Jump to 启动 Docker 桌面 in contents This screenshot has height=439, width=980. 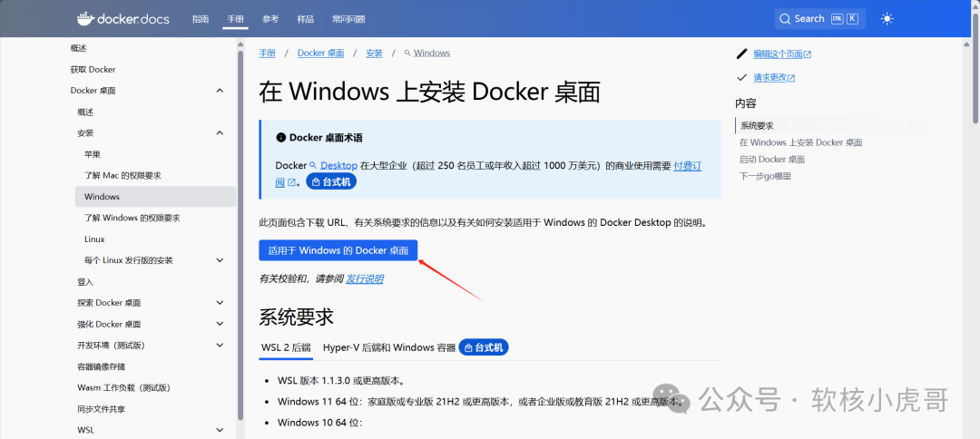point(772,160)
